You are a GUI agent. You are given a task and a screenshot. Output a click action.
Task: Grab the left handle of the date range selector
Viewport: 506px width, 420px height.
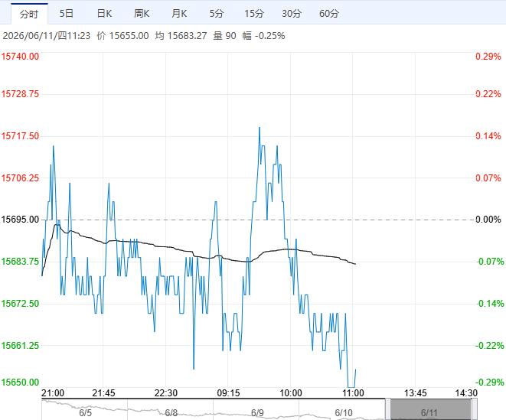pos(388,410)
